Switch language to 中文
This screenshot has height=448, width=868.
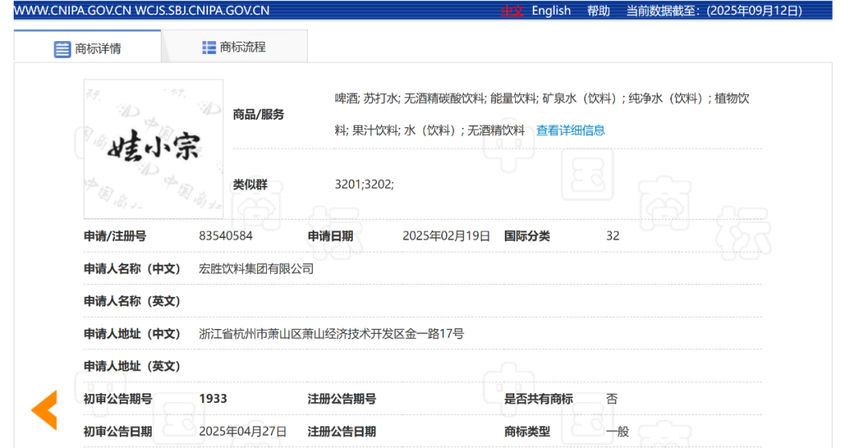pyautogui.click(x=512, y=10)
